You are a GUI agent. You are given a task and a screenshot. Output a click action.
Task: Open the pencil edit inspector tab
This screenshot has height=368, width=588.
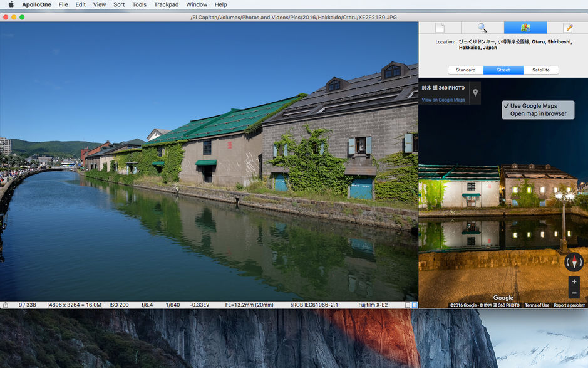click(x=568, y=28)
